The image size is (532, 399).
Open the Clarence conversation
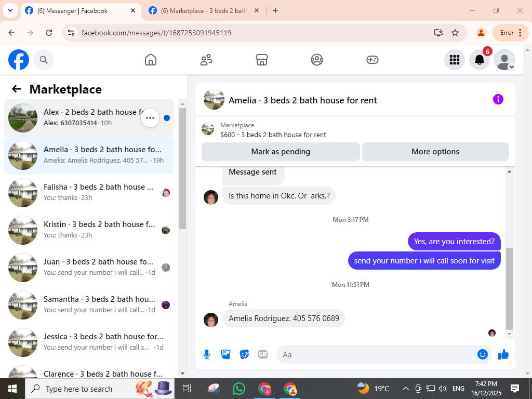coord(89,370)
